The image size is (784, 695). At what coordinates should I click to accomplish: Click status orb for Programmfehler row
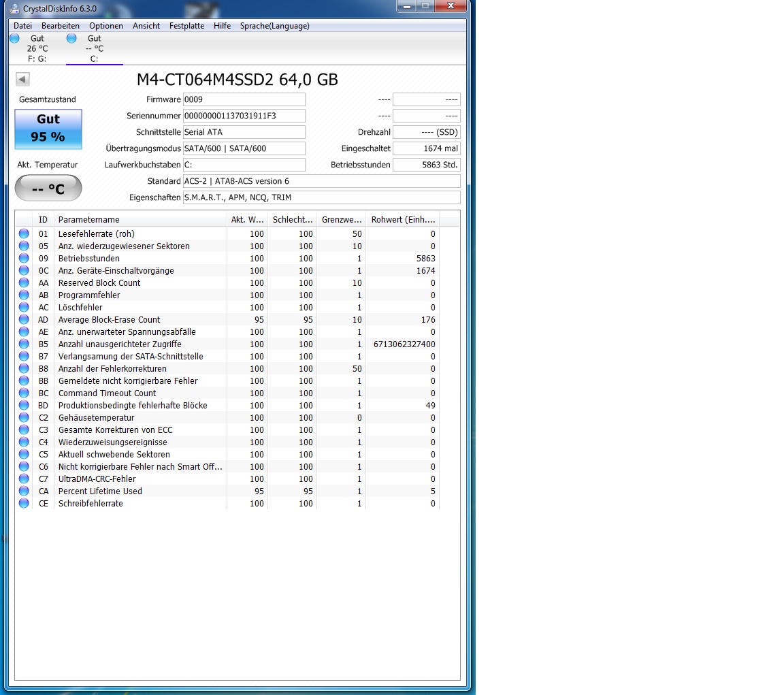(24, 295)
